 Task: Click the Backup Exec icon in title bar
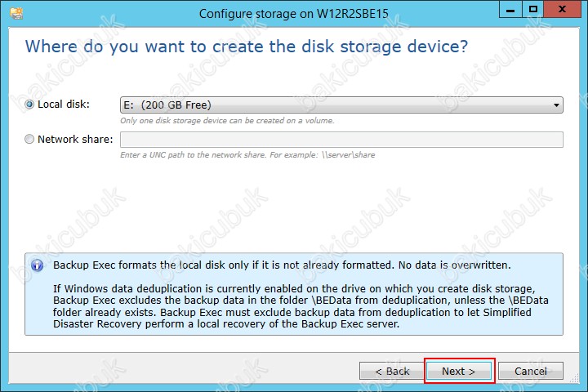[x=16, y=13]
